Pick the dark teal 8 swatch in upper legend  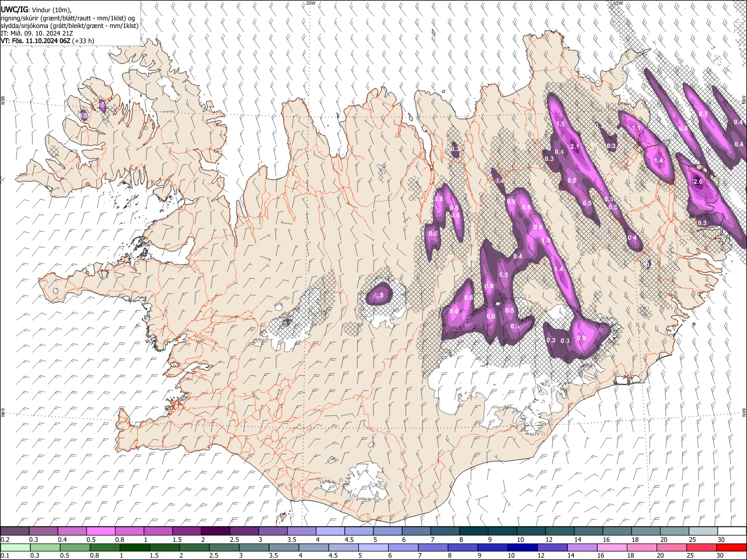pyautogui.click(x=474, y=531)
